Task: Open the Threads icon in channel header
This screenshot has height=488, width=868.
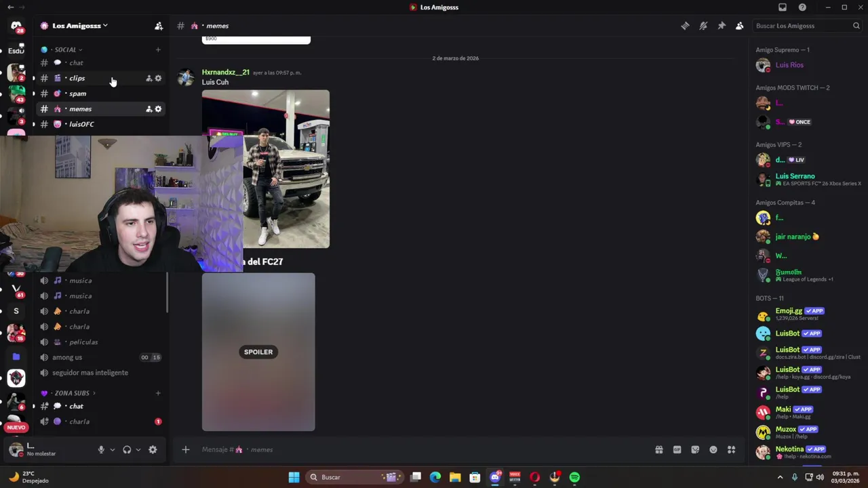Action: [685, 26]
